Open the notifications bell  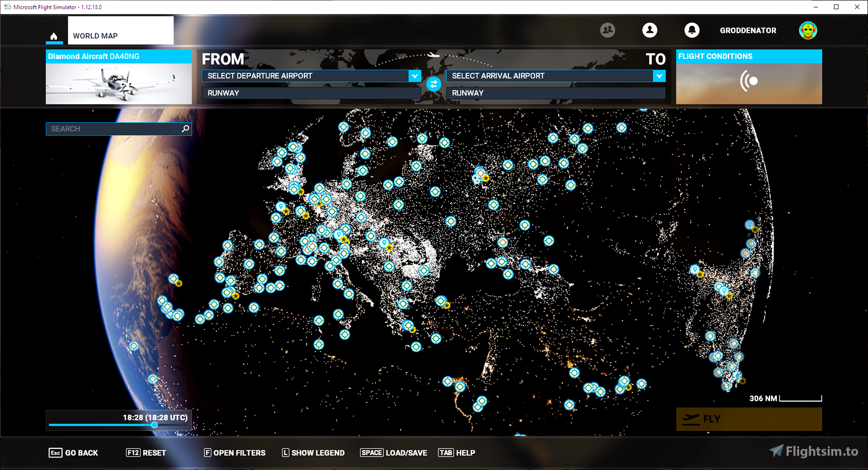click(x=692, y=30)
